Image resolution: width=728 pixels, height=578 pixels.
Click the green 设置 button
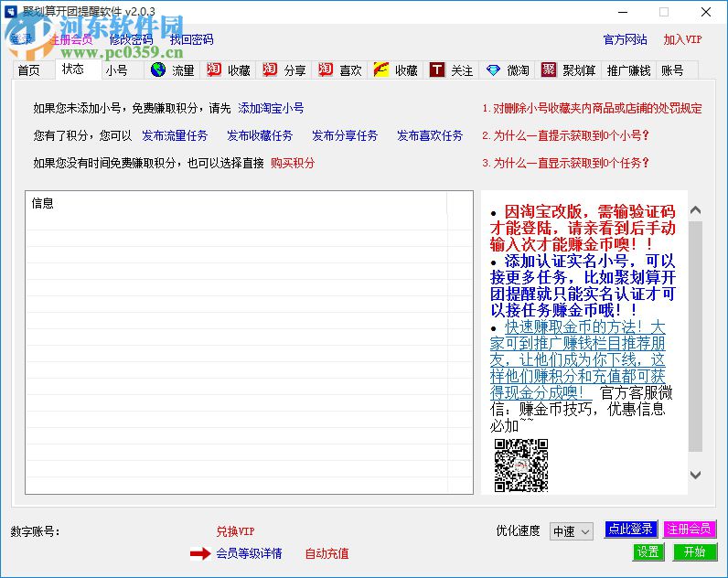pos(648,551)
